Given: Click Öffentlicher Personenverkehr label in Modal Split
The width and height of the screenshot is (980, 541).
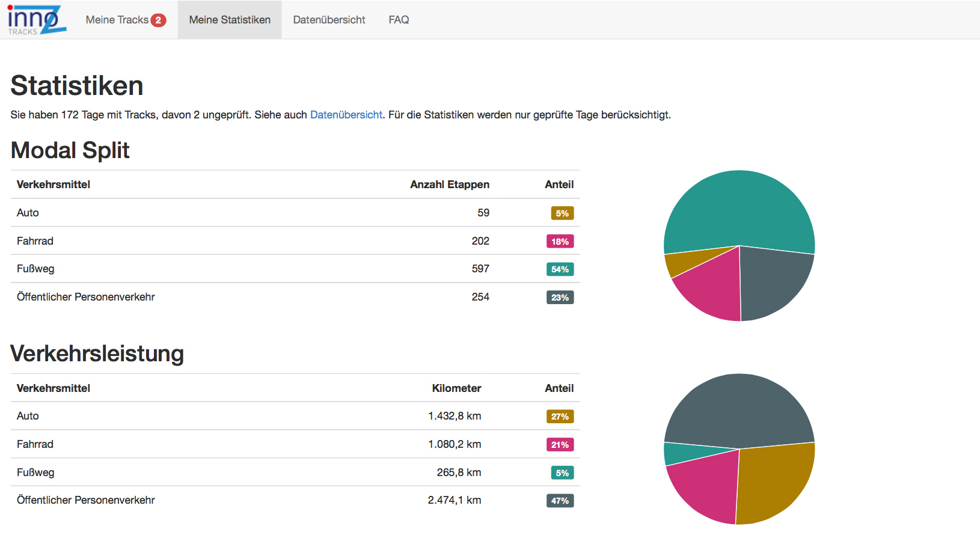Looking at the screenshot, I should 86,297.
